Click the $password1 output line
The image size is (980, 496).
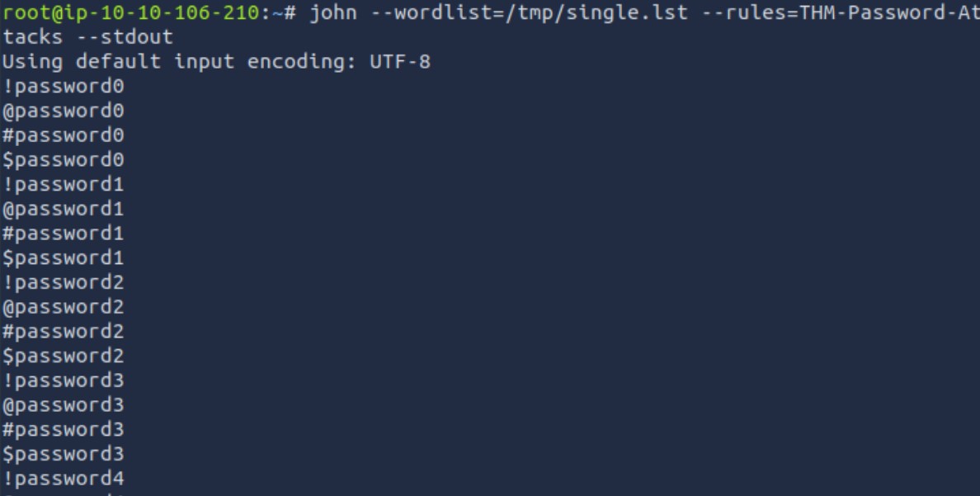click(64, 257)
